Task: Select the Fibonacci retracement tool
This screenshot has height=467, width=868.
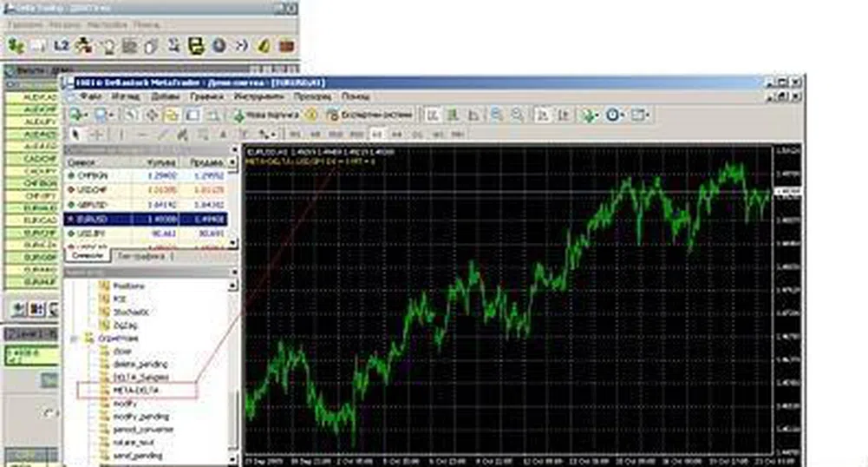Action: [203, 134]
